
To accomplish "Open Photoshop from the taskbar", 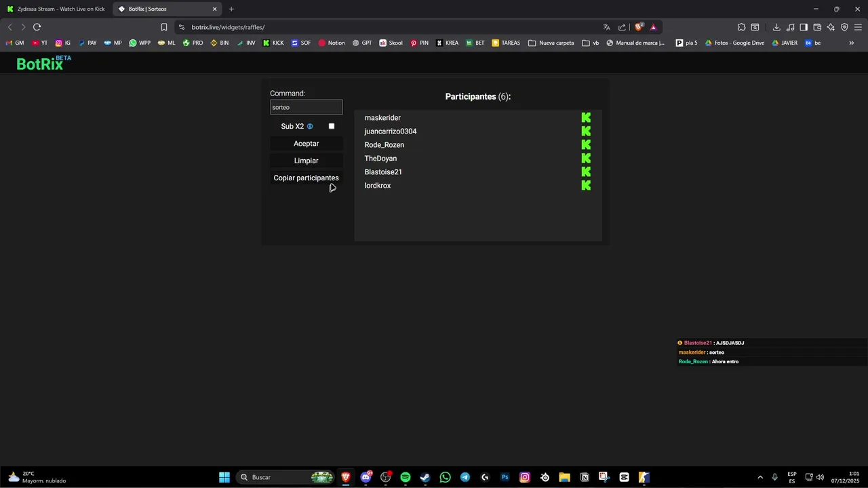I will (505, 477).
